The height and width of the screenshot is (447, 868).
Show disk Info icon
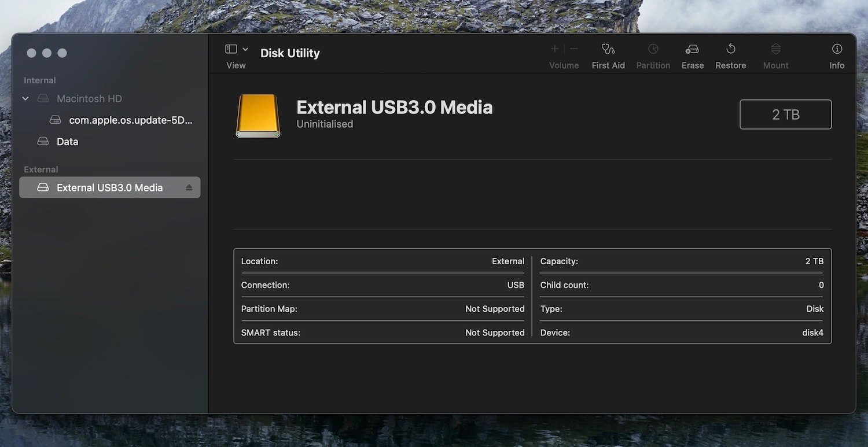point(837,49)
